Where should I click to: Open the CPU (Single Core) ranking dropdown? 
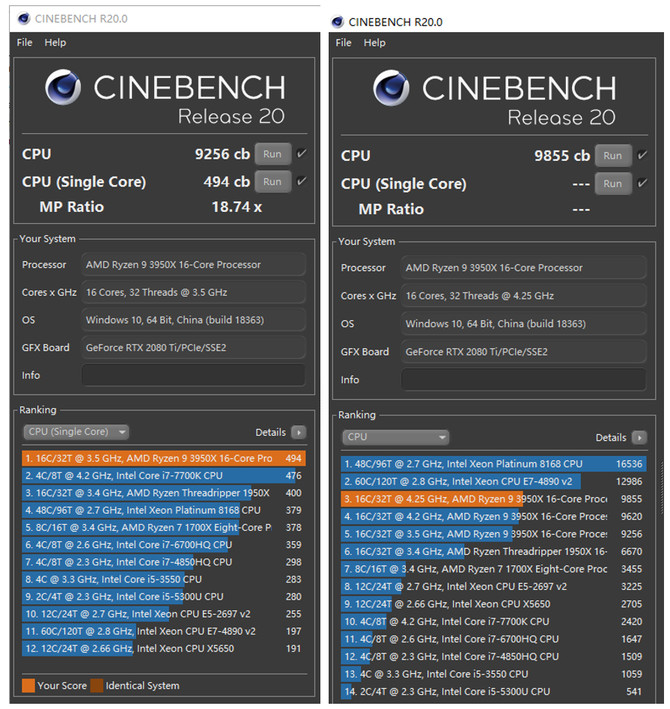(76, 432)
